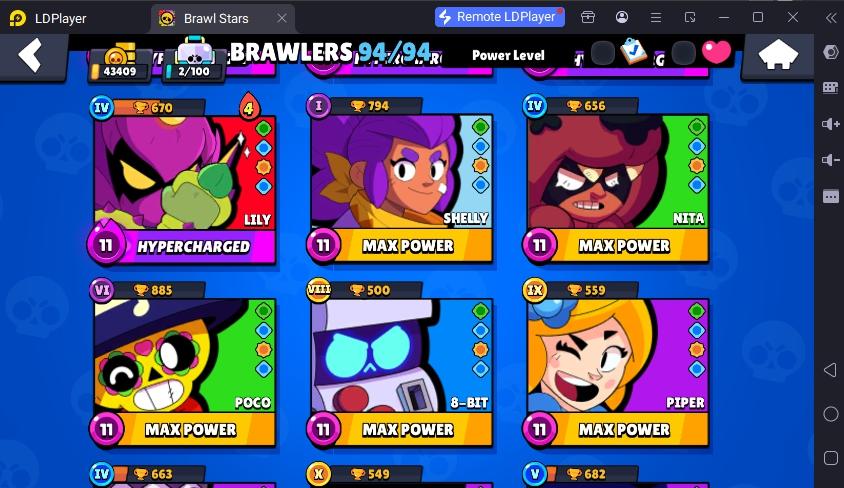This screenshot has width=844, height=488.
Task: Select the Shelly brawler card
Action: click(x=401, y=181)
